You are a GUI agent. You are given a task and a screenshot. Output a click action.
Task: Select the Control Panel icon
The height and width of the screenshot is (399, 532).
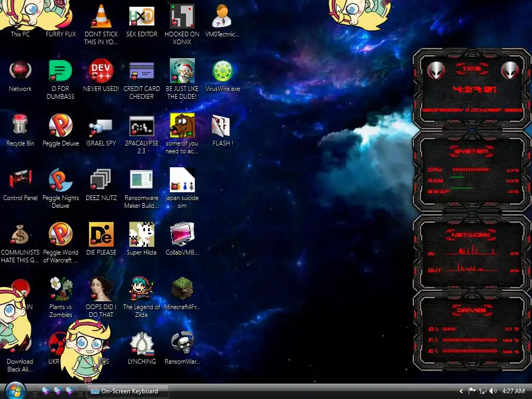point(20,180)
